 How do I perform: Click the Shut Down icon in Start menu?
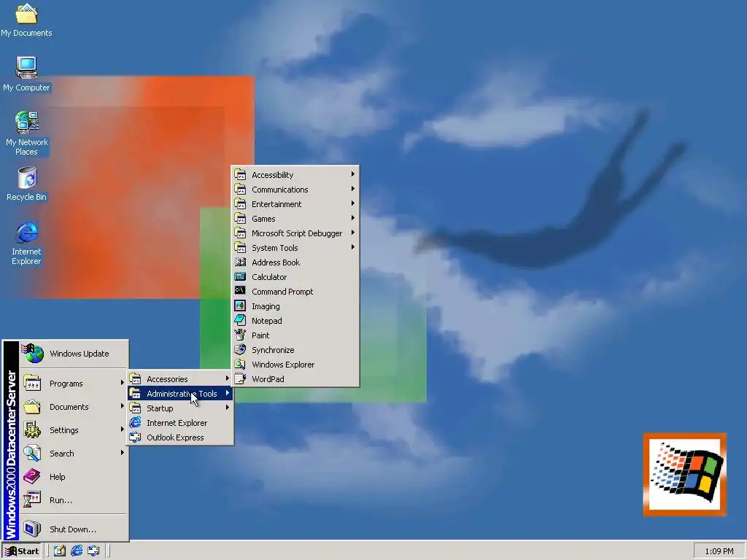click(x=32, y=529)
